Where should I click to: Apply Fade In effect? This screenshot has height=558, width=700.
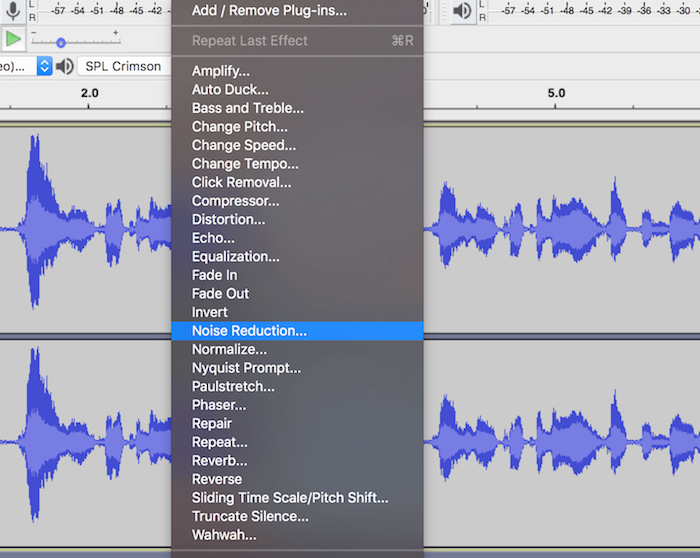297,275
